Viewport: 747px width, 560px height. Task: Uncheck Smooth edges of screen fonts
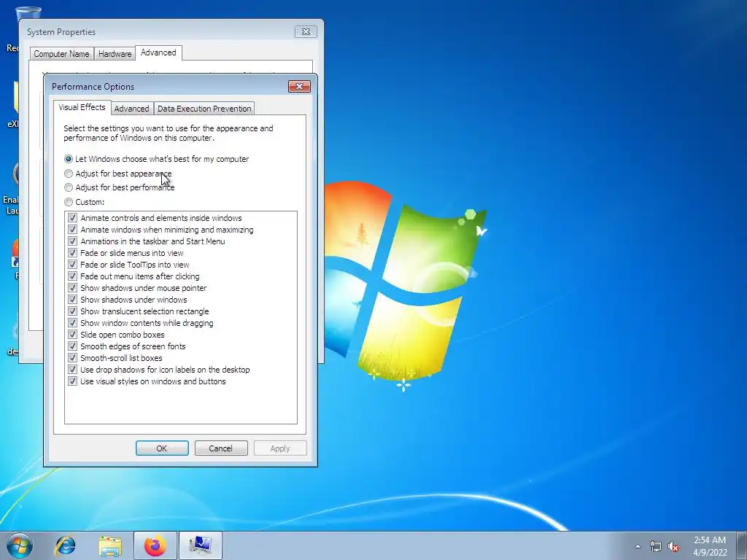click(72, 346)
